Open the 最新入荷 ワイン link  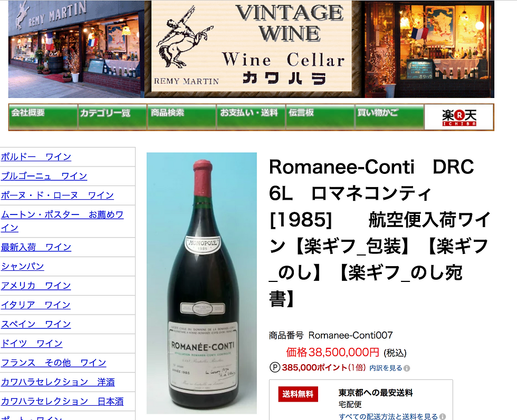36,247
